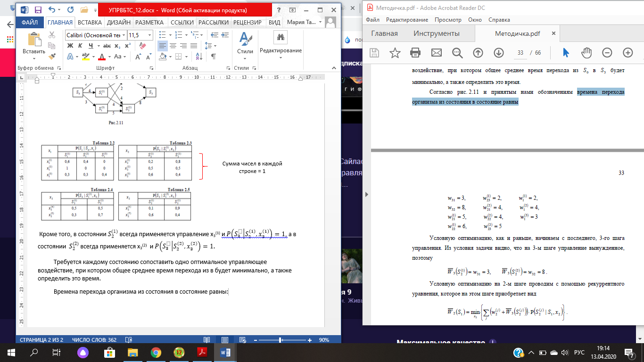
Task: Click the Format Painter brush icon
Action: coord(52,56)
